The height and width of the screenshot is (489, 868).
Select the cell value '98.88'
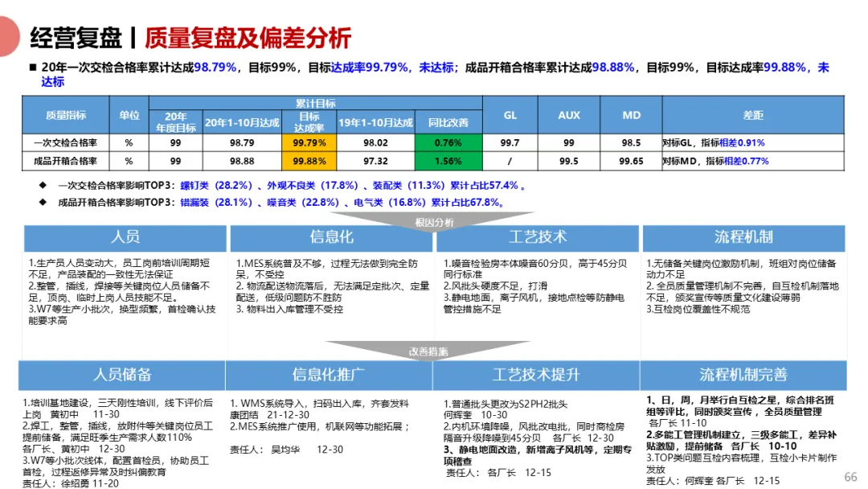pyautogui.click(x=242, y=161)
